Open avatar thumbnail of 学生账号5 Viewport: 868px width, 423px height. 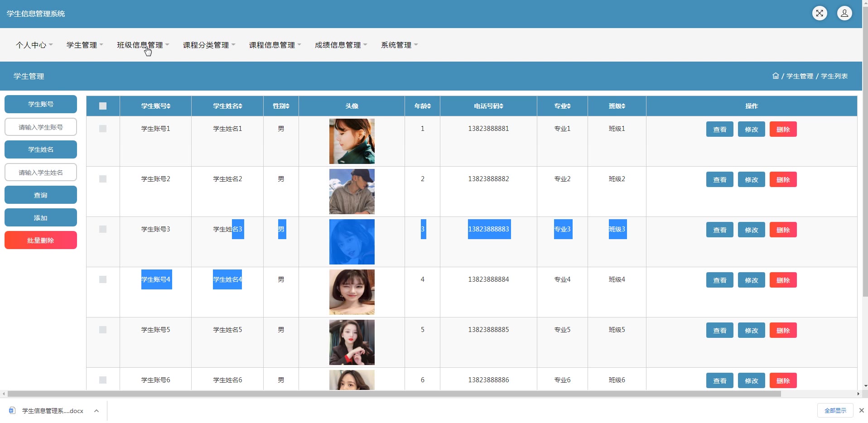click(352, 342)
